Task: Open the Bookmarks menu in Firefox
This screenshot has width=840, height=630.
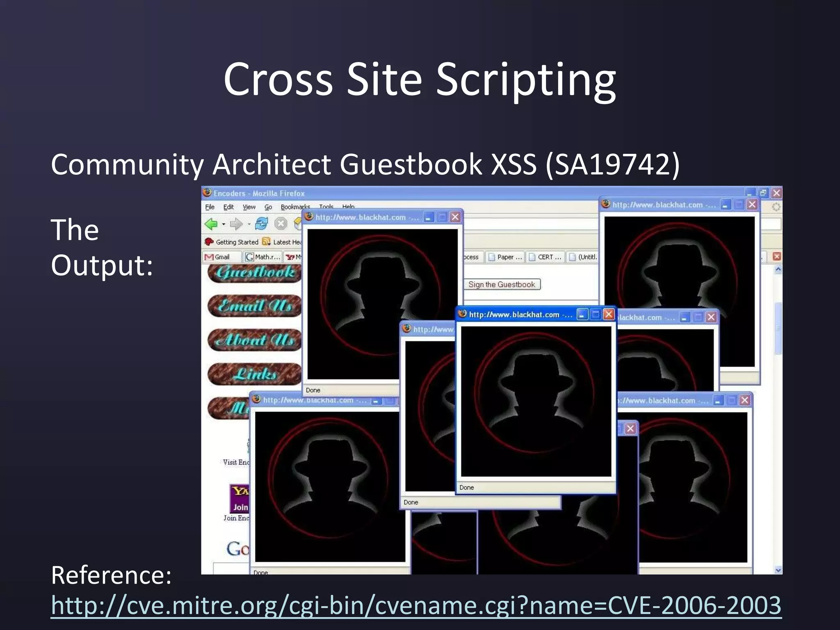Action: coord(295,207)
